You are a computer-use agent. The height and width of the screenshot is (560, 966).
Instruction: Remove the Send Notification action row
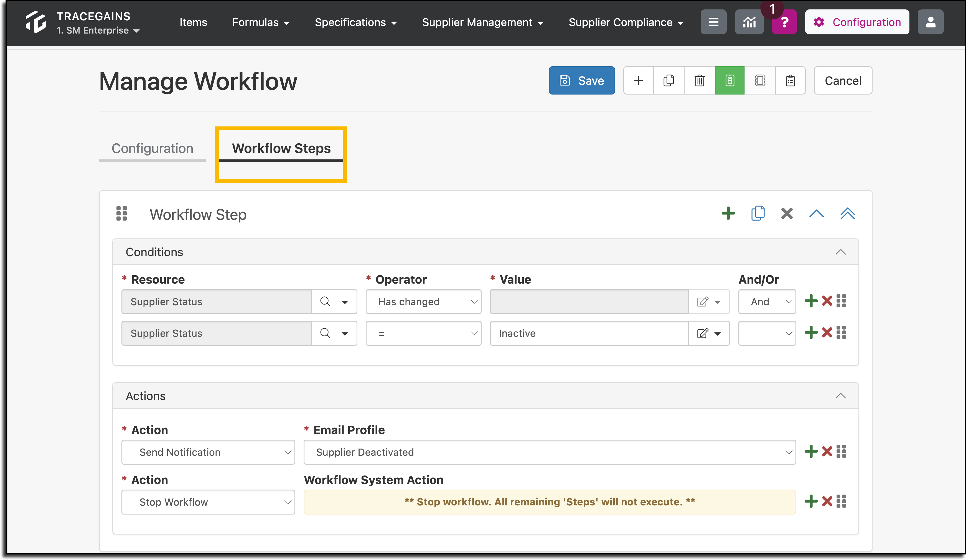[827, 451]
